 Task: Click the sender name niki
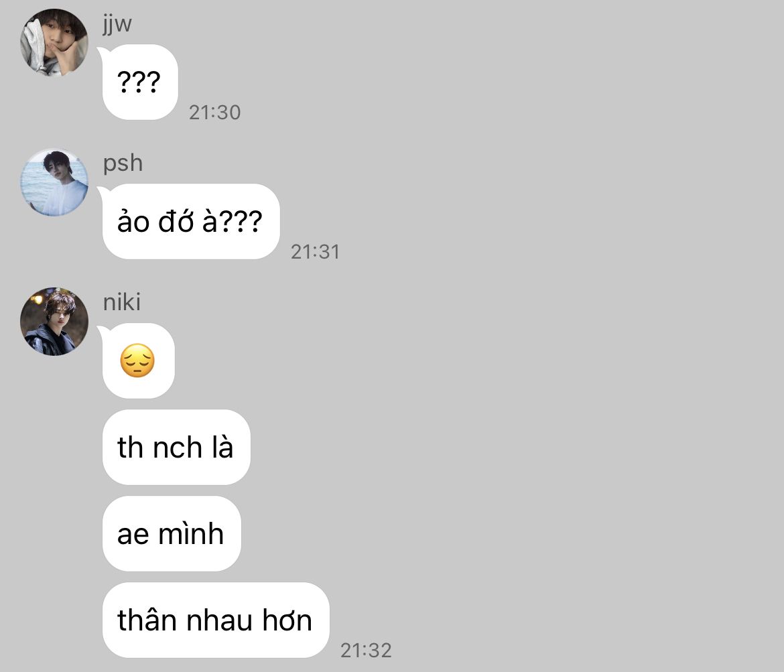(x=122, y=302)
